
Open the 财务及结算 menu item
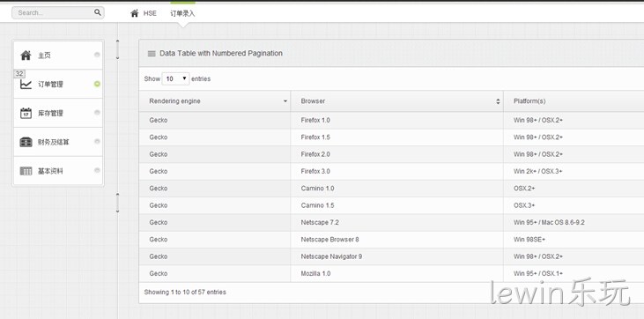pyautogui.click(x=58, y=142)
